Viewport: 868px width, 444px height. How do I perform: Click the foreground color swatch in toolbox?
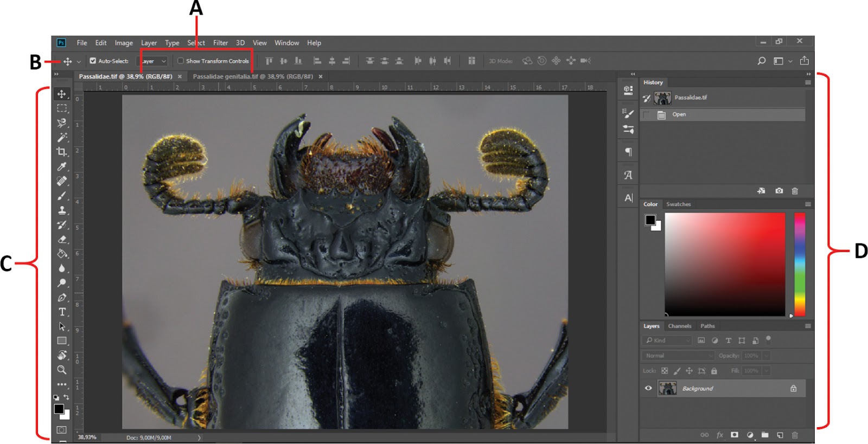[59, 409]
